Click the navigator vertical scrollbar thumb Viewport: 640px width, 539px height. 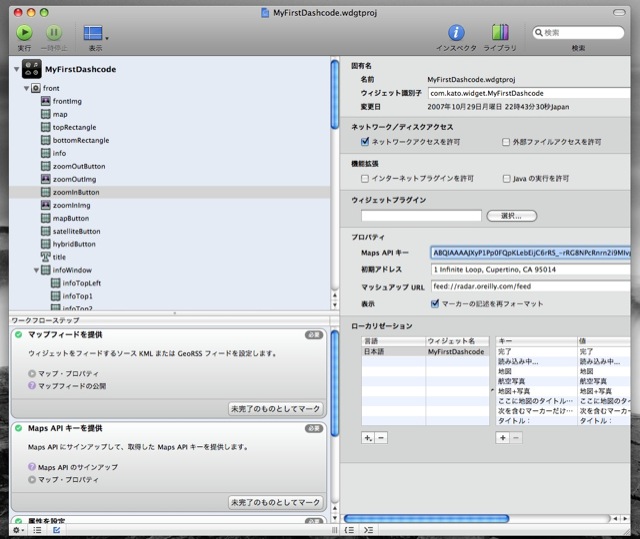point(335,94)
